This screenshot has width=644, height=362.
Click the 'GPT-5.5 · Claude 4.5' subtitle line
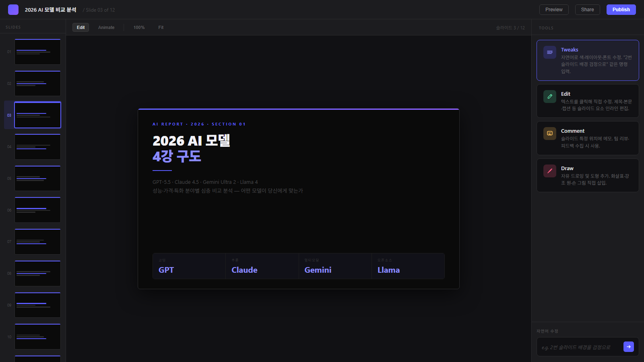click(x=205, y=182)
